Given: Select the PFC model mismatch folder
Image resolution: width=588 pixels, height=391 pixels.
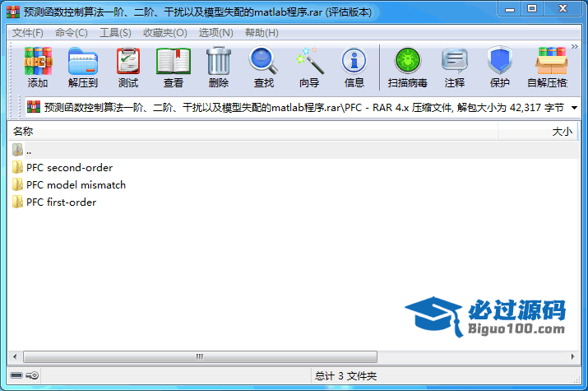Looking at the screenshot, I should pos(76,185).
